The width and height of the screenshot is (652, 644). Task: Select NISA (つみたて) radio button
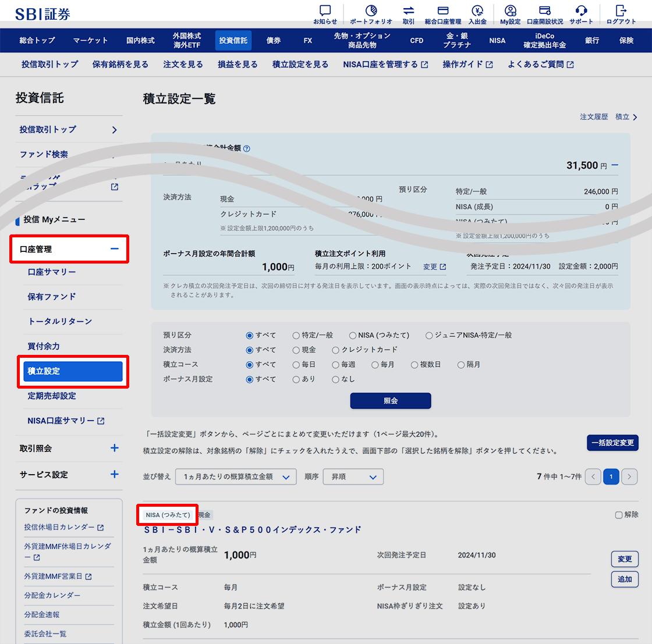click(x=353, y=335)
